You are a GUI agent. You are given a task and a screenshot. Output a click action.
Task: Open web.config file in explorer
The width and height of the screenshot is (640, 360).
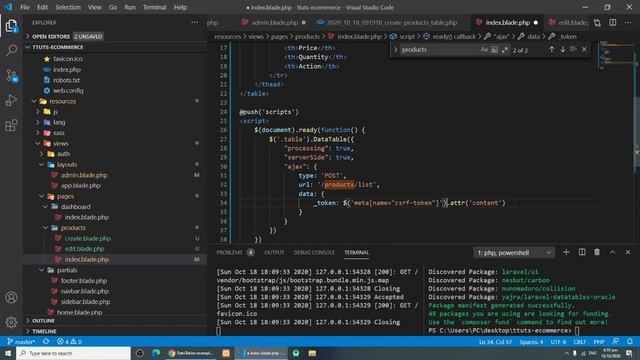[x=68, y=91]
